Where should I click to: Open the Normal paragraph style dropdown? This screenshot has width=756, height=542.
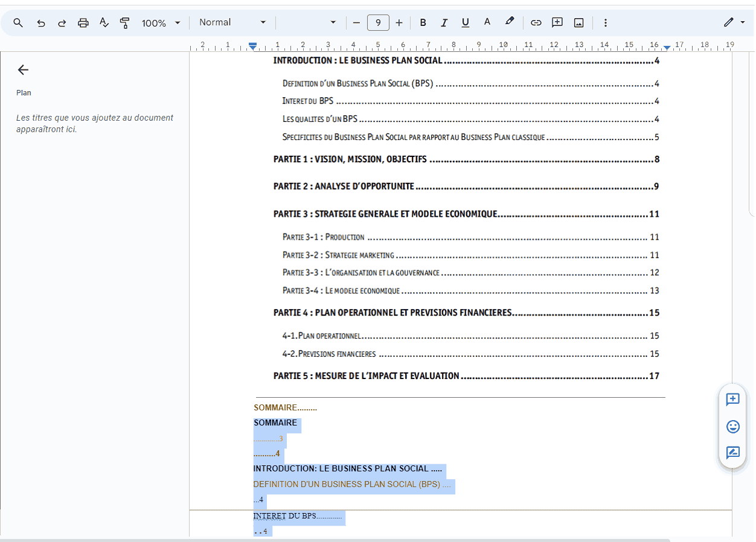pos(232,22)
